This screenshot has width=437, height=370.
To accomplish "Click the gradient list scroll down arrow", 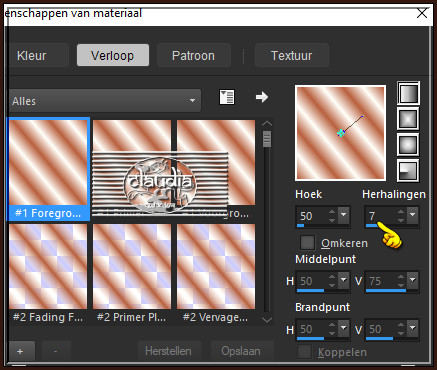I will click(x=267, y=320).
